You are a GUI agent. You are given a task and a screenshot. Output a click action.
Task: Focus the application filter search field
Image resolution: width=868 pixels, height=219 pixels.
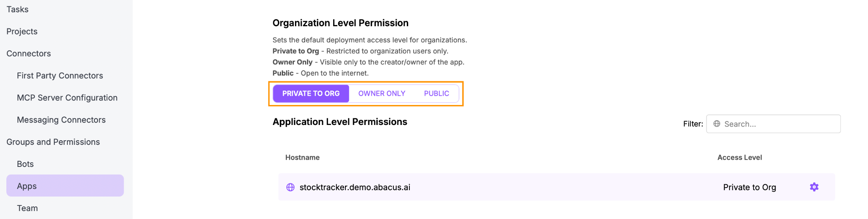coord(780,124)
